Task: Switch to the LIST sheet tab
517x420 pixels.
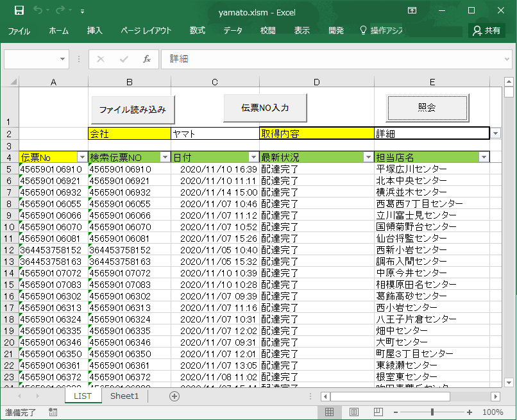Action: (83, 396)
